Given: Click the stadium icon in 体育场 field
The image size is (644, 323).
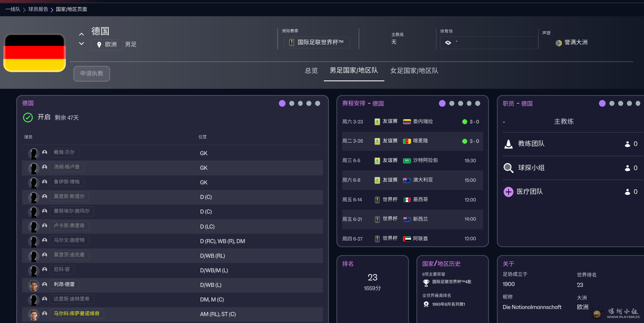Looking at the screenshot, I should pyautogui.click(x=448, y=43).
